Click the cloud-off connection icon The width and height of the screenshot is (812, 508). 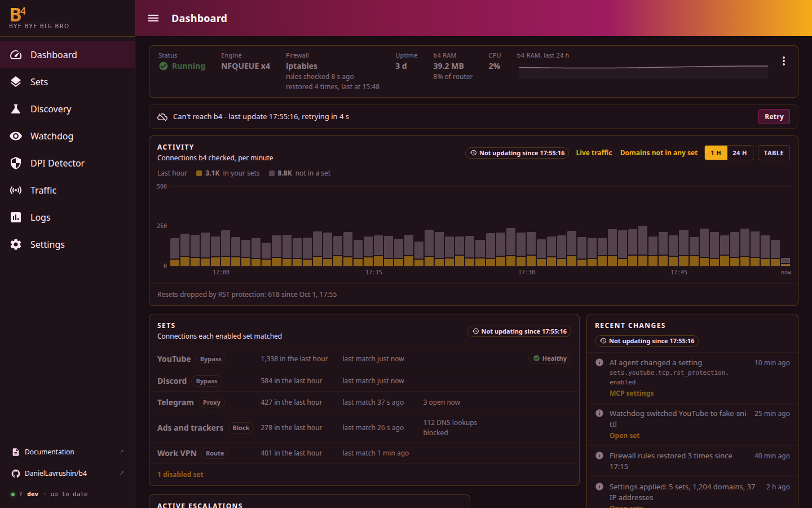[162, 117]
